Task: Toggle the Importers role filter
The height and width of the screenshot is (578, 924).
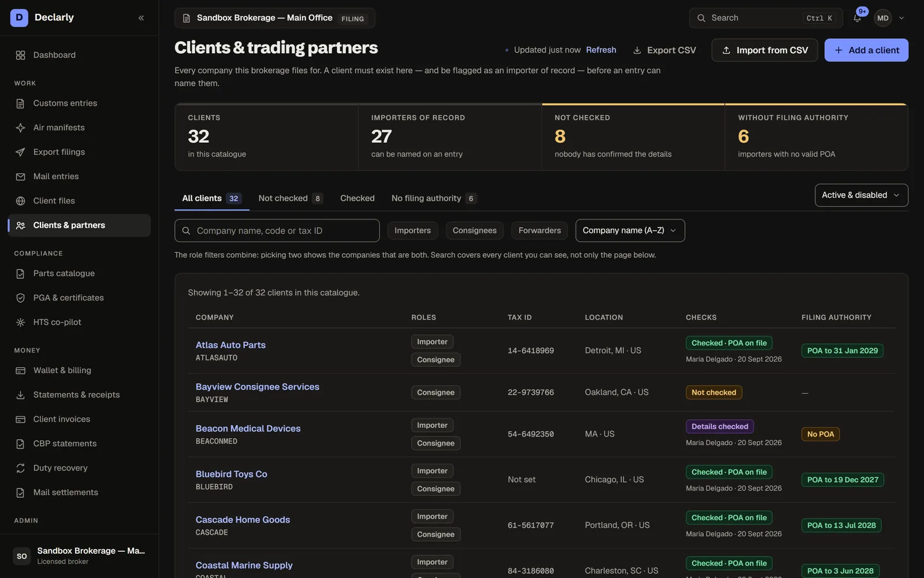Action: pos(412,231)
